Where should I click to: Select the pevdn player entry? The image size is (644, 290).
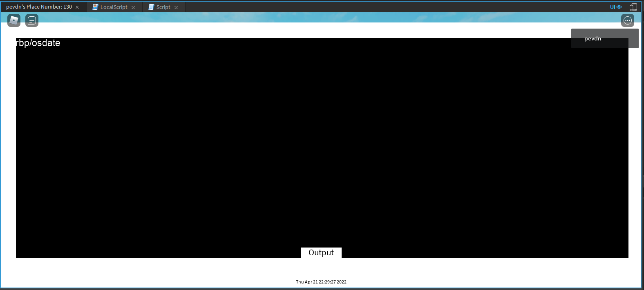[x=605, y=38]
